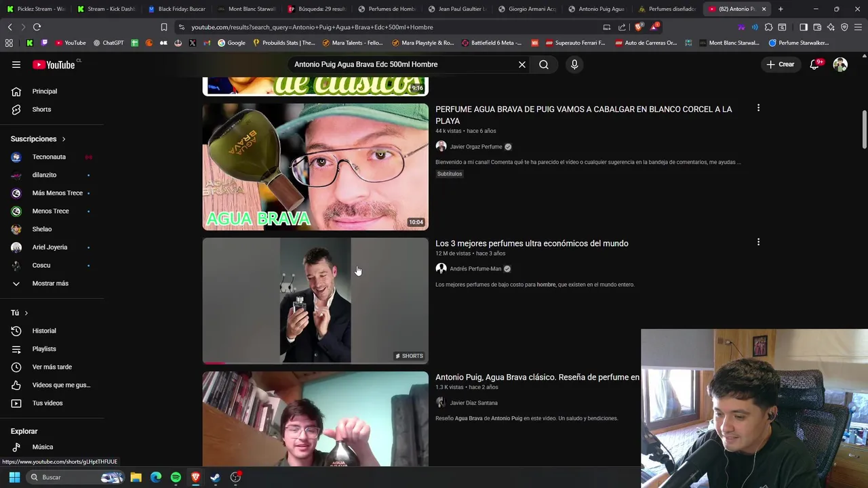Open options menu for Los 3 mejores video
868x488 pixels.
tap(758, 242)
